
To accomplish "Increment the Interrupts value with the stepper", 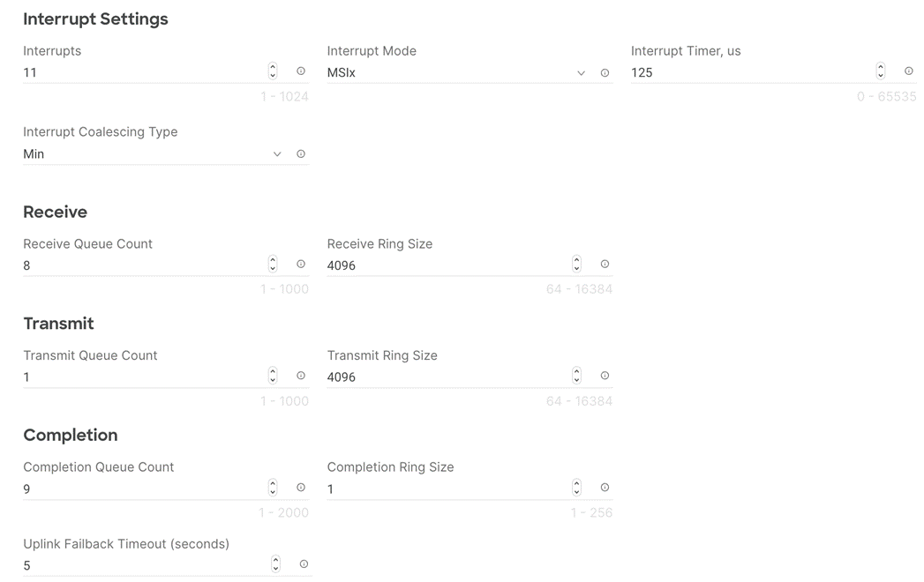I will 273,67.
